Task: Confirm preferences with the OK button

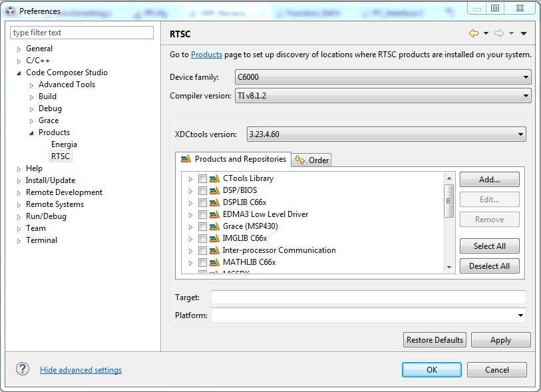Action: (x=432, y=369)
